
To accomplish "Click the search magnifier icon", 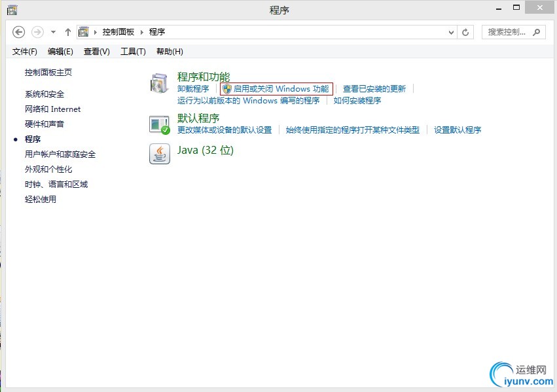I will [537, 32].
